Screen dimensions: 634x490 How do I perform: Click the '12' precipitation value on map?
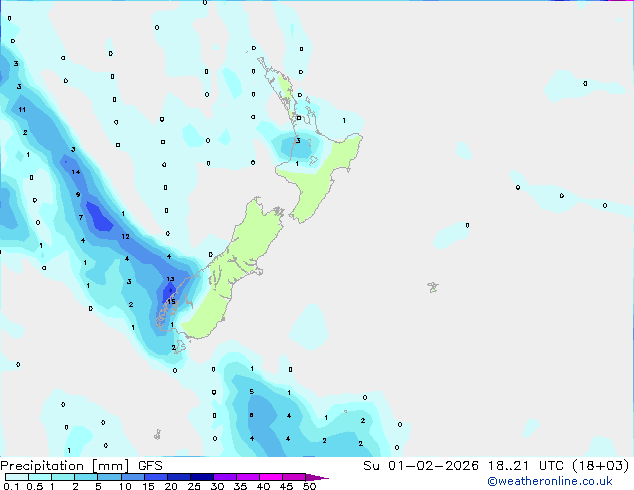click(125, 237)
